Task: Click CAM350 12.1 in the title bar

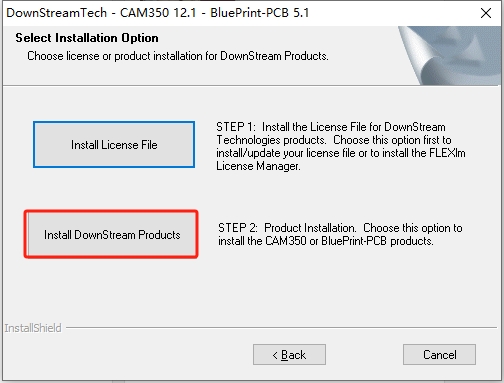Action: coord(158,13)
